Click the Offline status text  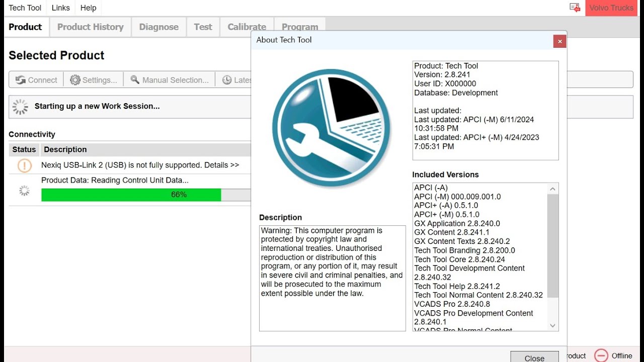tap(622, 356)
